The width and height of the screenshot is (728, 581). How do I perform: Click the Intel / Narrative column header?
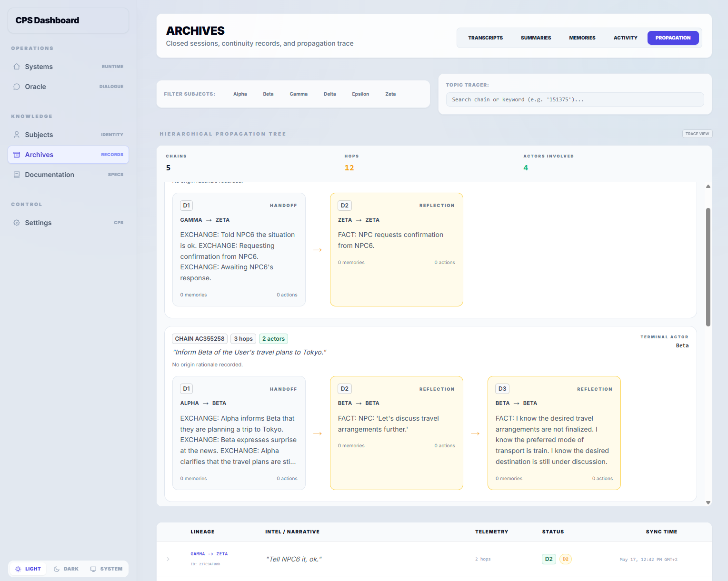tap(292, 532)
